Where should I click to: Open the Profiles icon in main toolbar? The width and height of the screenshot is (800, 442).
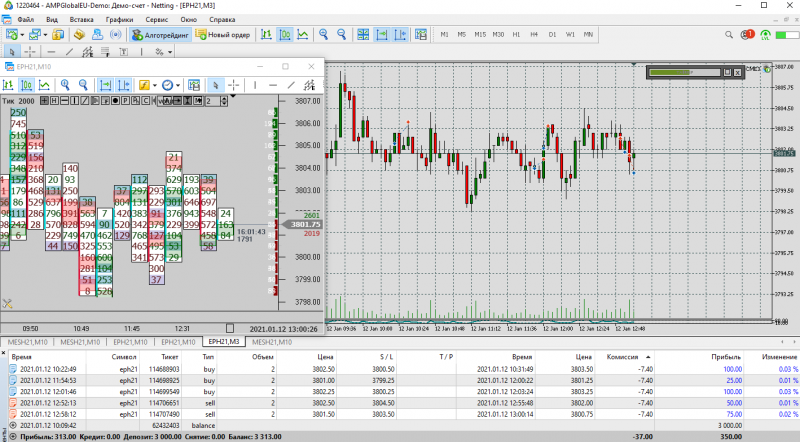point(34,35)
